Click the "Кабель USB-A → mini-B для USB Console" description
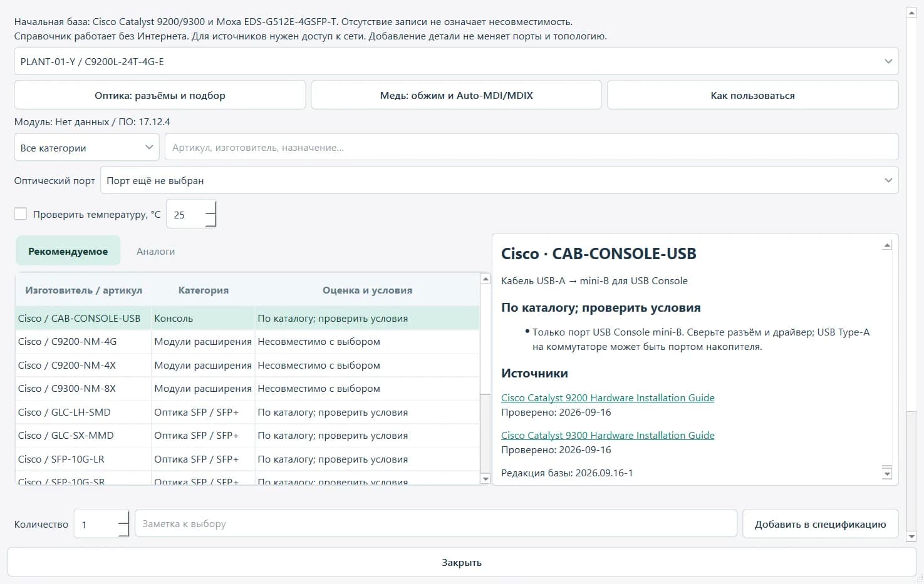This screenshot has height=584, width=924. point(594,280)
